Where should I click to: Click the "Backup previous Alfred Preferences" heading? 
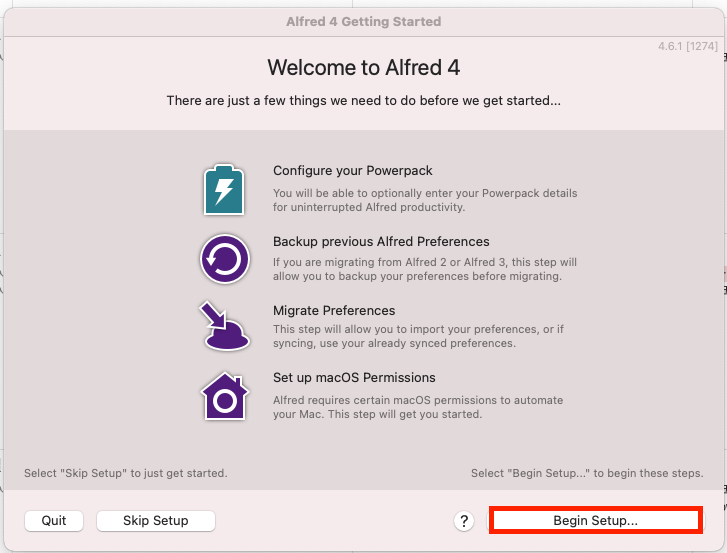(381, 242)
